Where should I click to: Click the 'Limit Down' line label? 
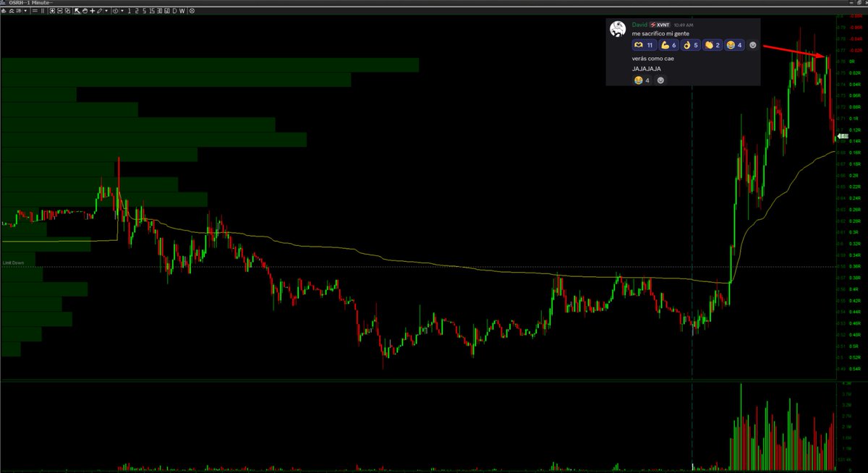tap(14, 263)
